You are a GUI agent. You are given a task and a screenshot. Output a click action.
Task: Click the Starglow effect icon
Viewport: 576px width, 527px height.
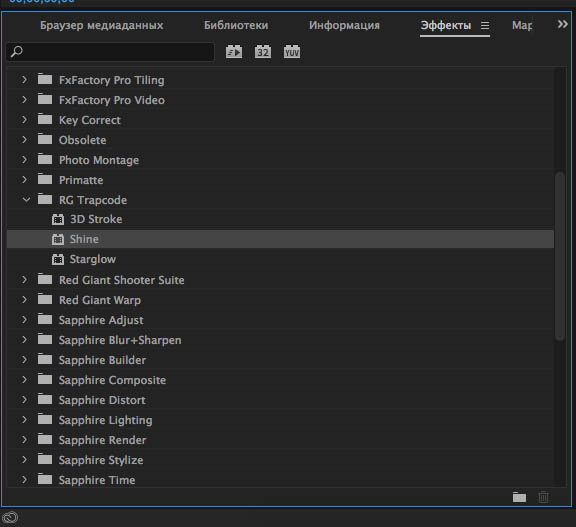point(58,259)
